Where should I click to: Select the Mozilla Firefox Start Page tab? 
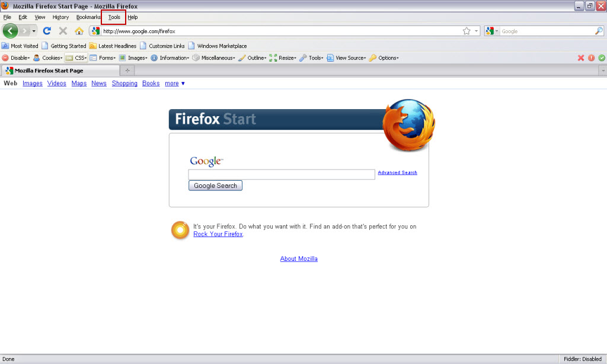pyautogui.click(x=61, y=71)
